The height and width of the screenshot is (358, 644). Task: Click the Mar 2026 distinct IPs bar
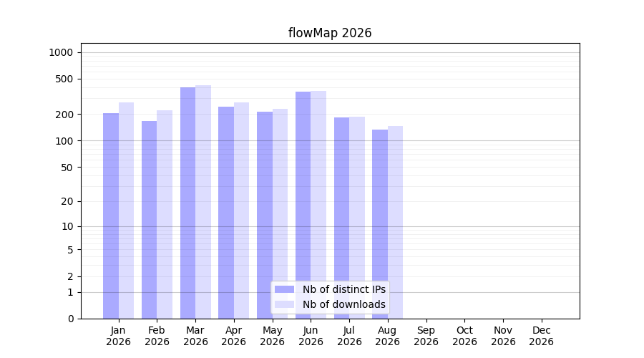[187, 203]
